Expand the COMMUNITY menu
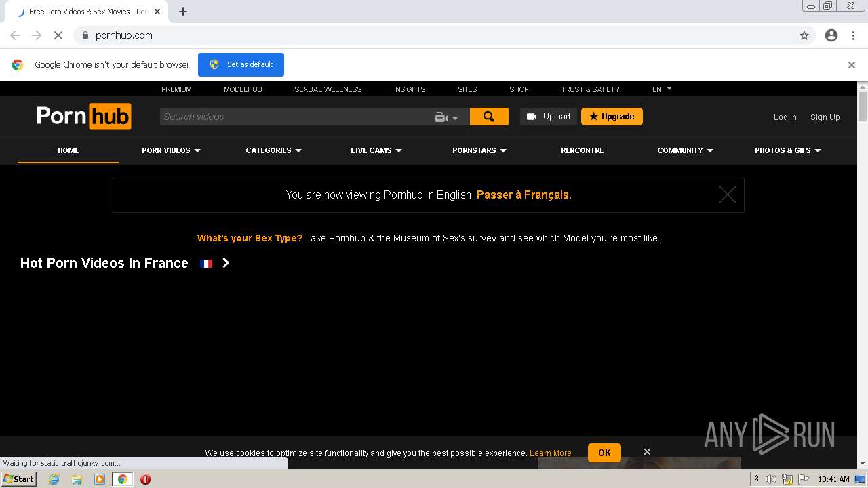Screen dimensions: 868x488 (x=685, y=150)
